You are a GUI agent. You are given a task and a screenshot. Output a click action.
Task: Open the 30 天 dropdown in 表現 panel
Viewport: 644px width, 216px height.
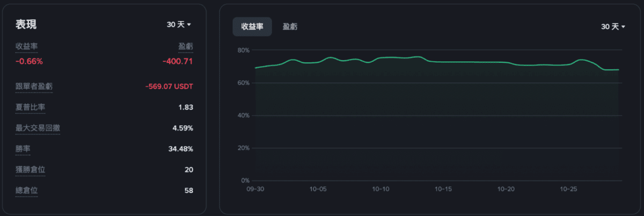pyautogui.click(x=179, y=25)
